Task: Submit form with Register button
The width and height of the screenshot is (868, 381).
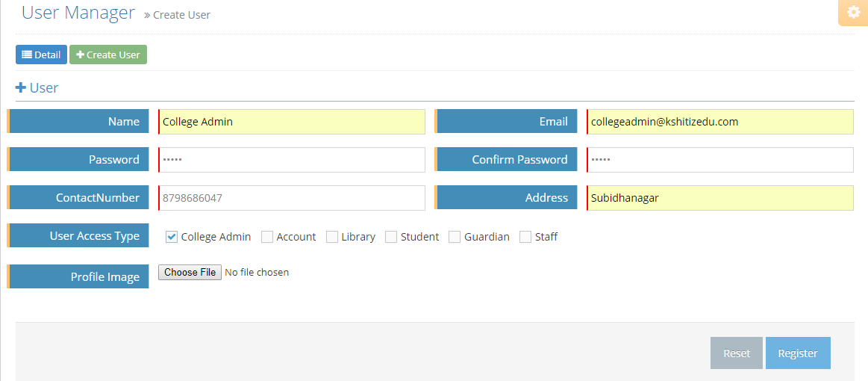Action: click(x=797, y=353)
